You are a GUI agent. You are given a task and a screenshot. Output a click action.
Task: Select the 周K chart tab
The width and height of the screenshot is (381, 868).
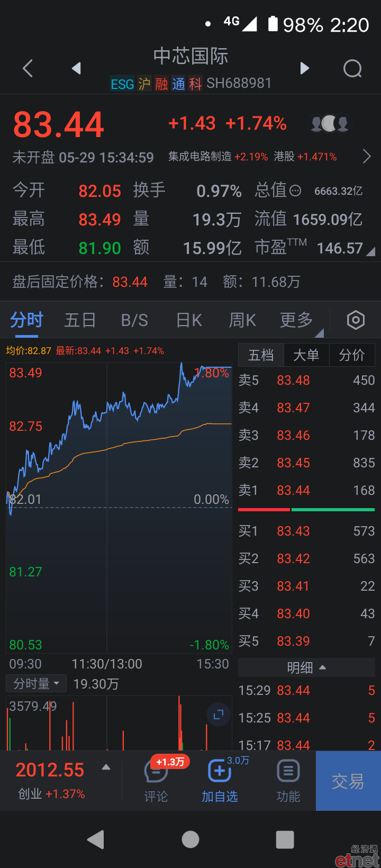pyautogui.click(x=242, y=320)
